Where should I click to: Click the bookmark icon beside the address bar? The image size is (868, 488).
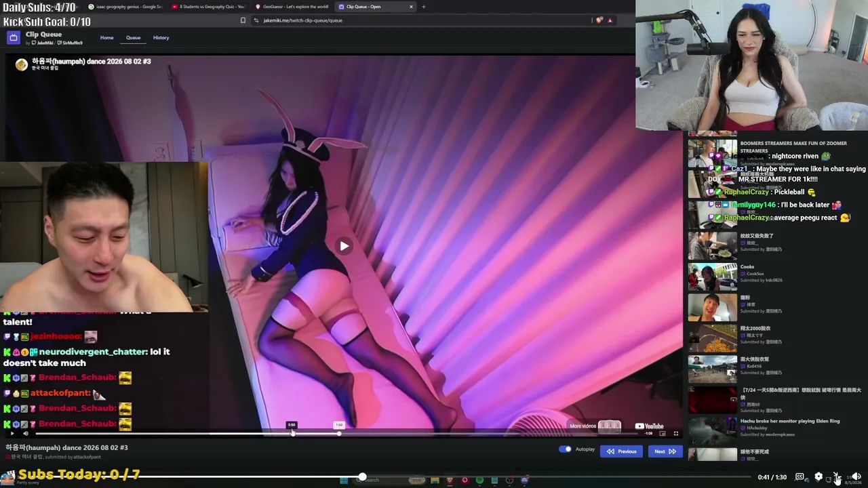[243, 20]
